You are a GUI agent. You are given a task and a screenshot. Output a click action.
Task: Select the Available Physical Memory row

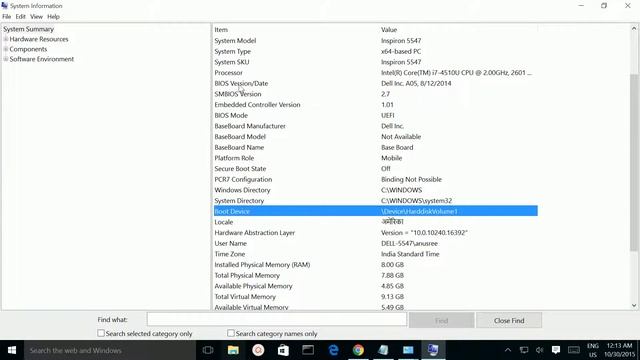(x=376, y=286)
